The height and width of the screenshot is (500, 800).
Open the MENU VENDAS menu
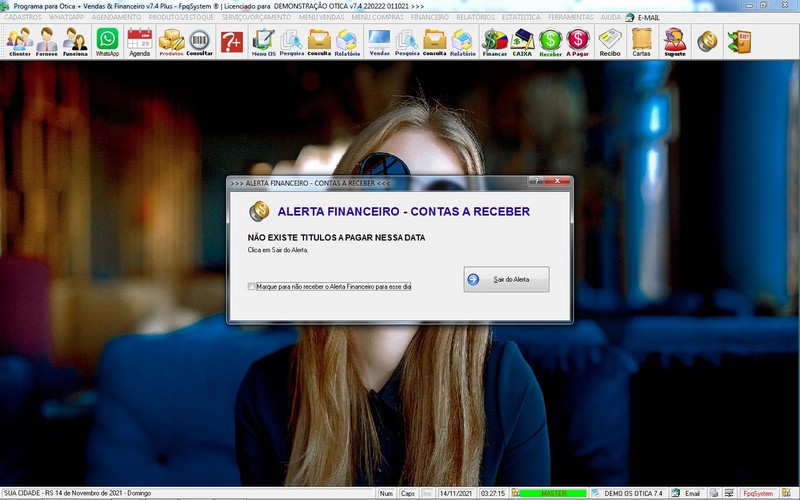coord(321,17)
